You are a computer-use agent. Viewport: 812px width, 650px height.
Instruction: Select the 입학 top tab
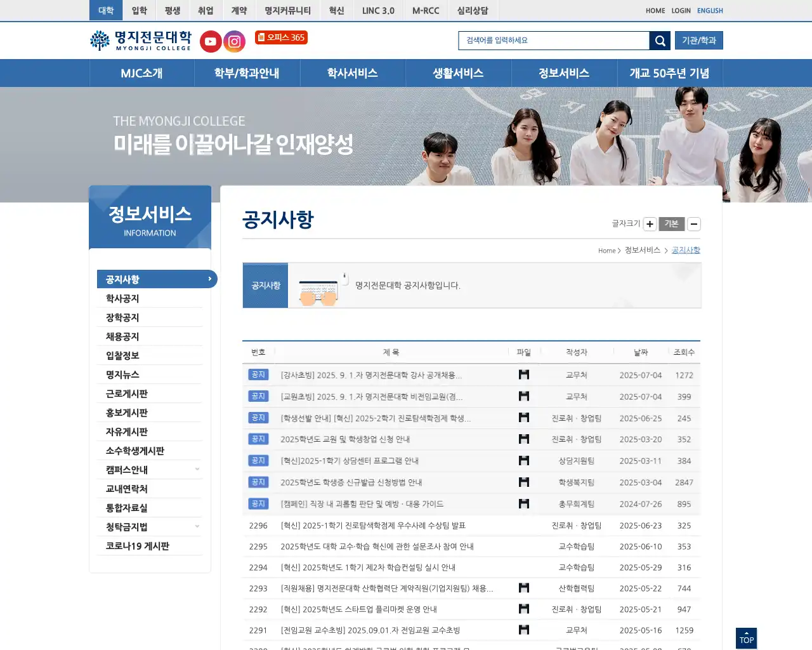coord(139,10)
